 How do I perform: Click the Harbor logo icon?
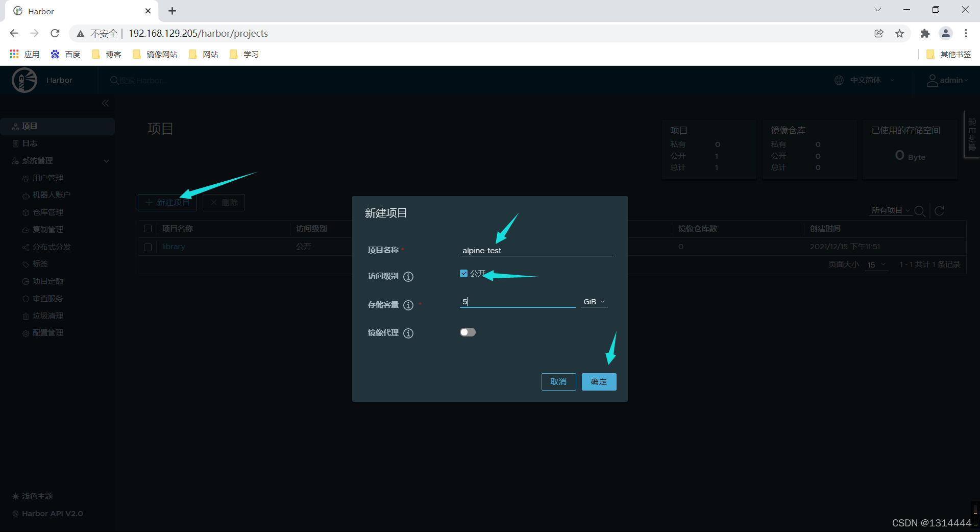tap(24, 80)
